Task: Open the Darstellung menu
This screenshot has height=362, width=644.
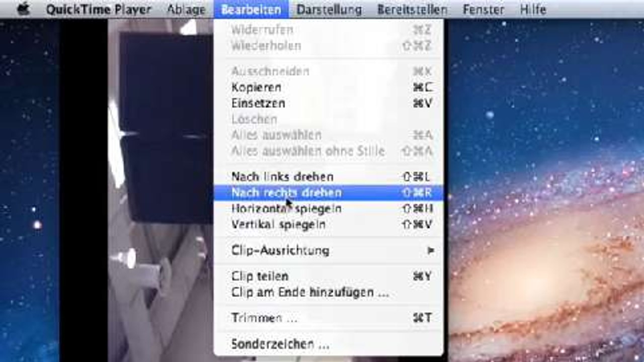Action: [329, 10]
